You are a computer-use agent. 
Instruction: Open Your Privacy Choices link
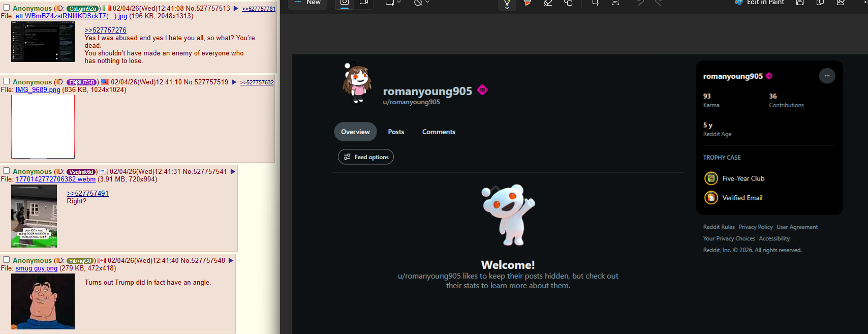click(x=729, y=238)
